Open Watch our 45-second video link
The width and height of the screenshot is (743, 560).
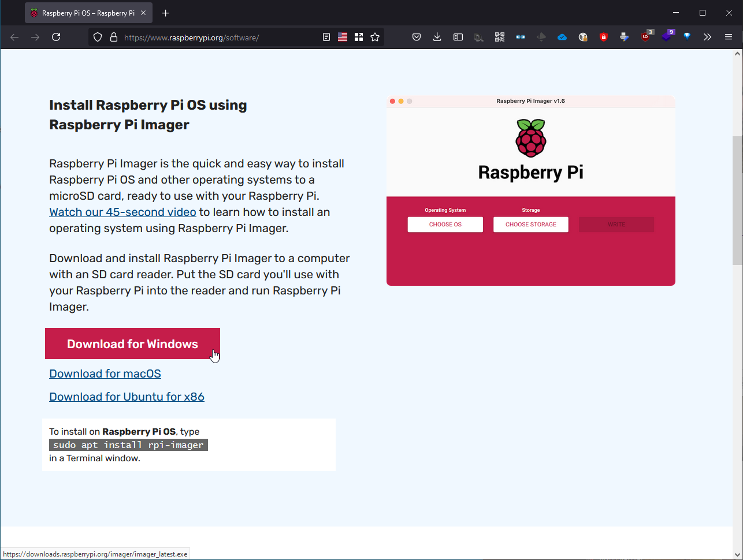pyautogui.click(x=122, y=212)
